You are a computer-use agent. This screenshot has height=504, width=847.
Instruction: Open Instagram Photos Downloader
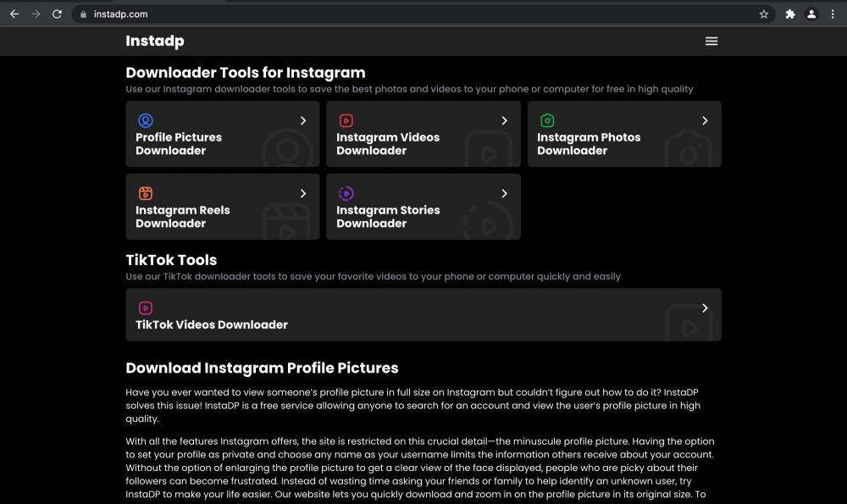click(624, 134)
